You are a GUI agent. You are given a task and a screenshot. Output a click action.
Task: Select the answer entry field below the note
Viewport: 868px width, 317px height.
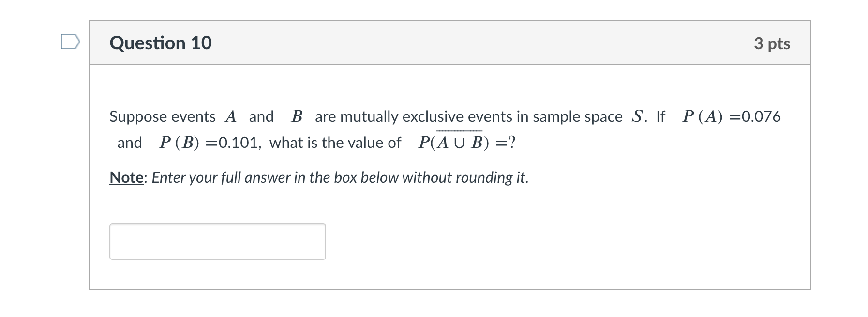pyautogui.click(x=218, y=241)
